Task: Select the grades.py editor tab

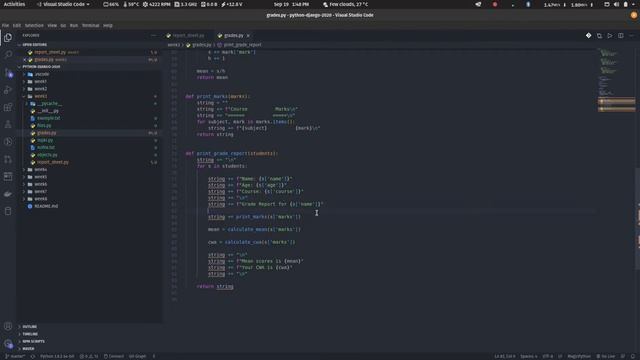Action: pos(233,36)
